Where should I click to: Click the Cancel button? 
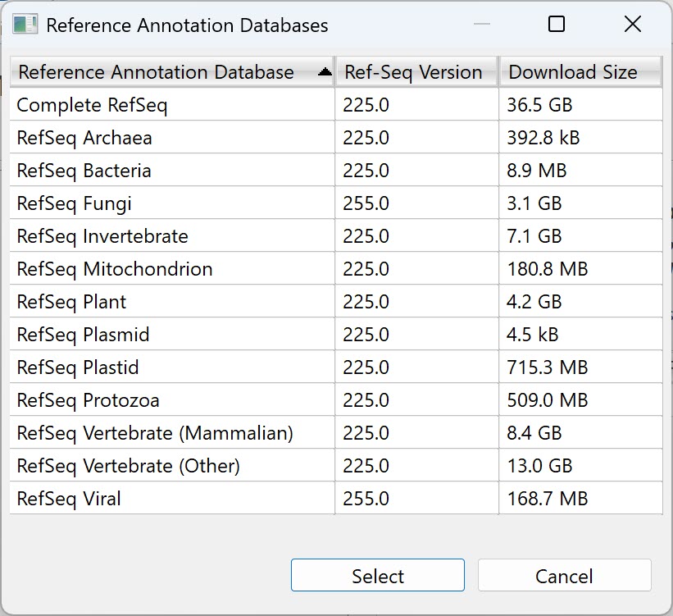coord(565,575)
